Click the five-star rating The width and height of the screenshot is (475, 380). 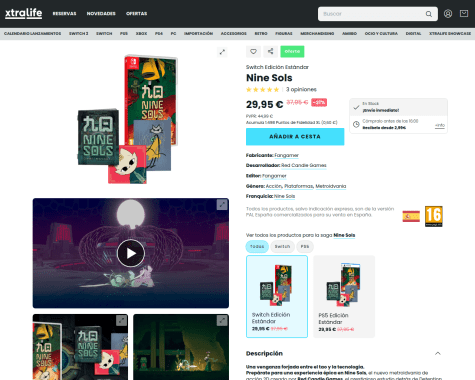click(262, 89)
